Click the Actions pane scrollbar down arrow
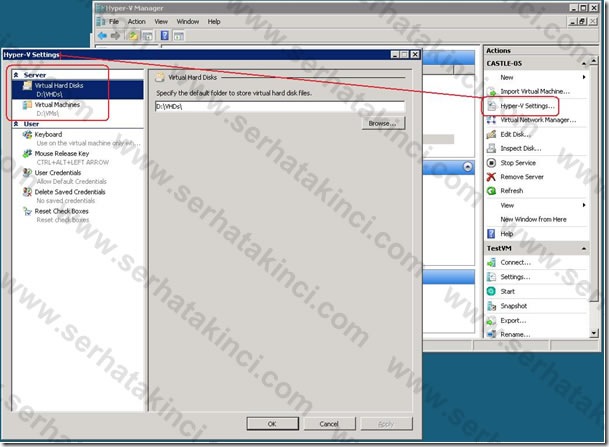 coord(594,333)
